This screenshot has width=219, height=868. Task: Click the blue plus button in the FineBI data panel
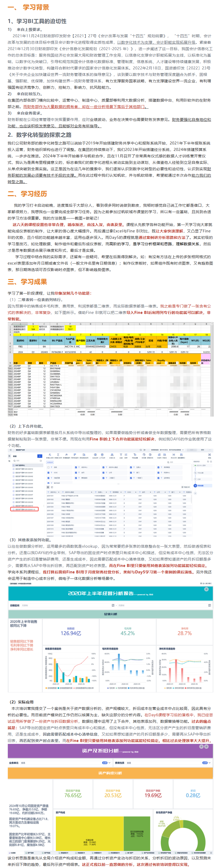39,456
